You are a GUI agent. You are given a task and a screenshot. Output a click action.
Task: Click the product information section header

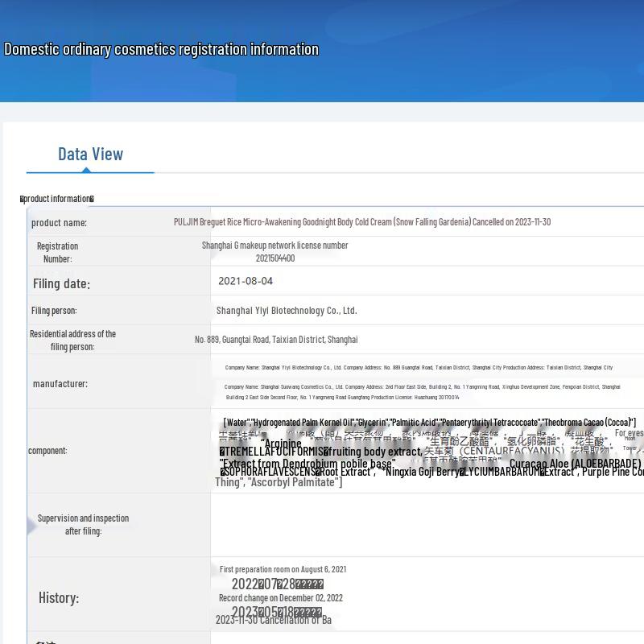tap(57, 199)
